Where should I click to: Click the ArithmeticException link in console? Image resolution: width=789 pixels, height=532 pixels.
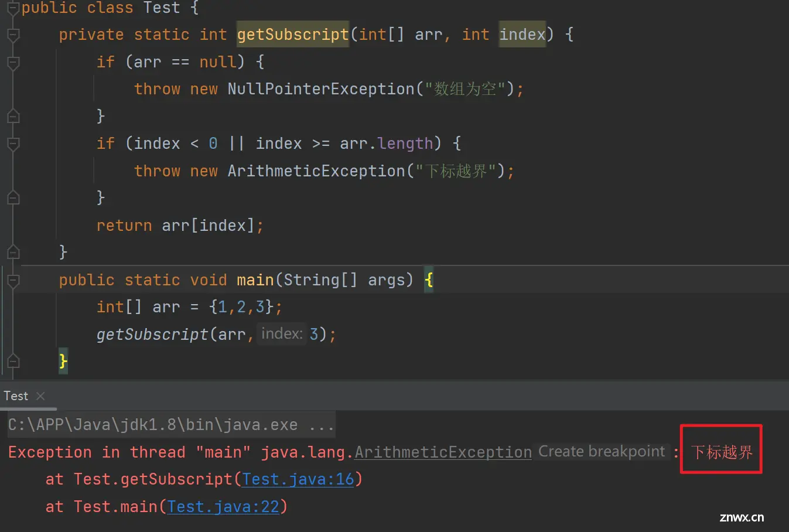(443, 452)
